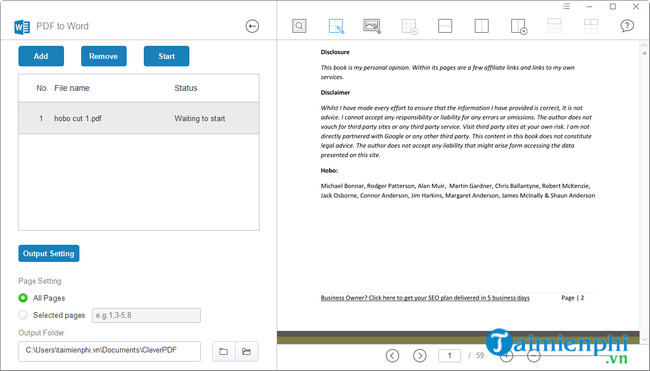Image resolution: width=650 pixels, height=371 pixels.
Task: Click the remove table area icon
Action: pos(409,26)
